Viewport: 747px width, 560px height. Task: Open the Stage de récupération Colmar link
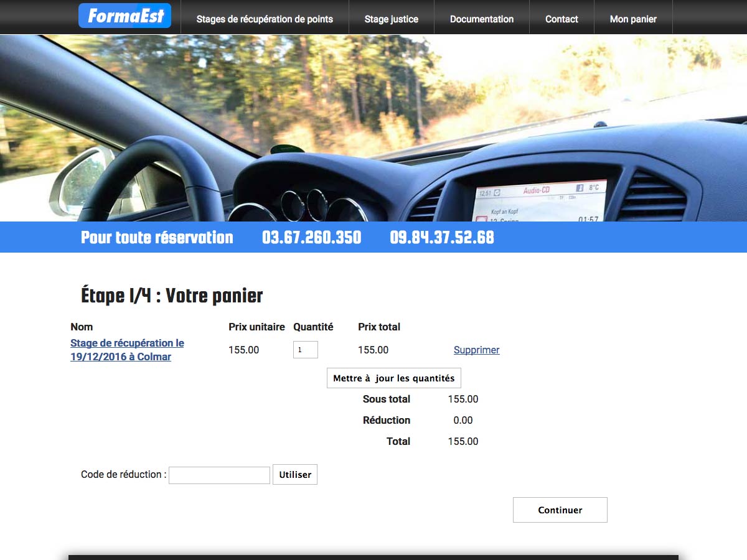[127, 350]
